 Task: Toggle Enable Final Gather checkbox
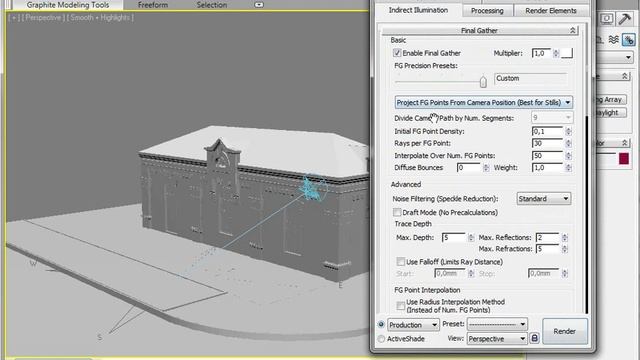[x=397, y=53]
